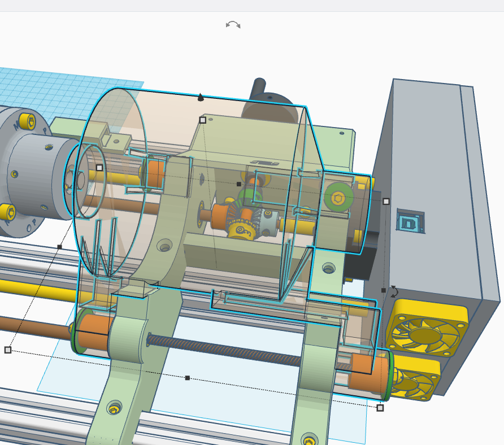Select the green washer with hex bolt
The height and width of the screenshot is (445, 504).
(338, 198)
